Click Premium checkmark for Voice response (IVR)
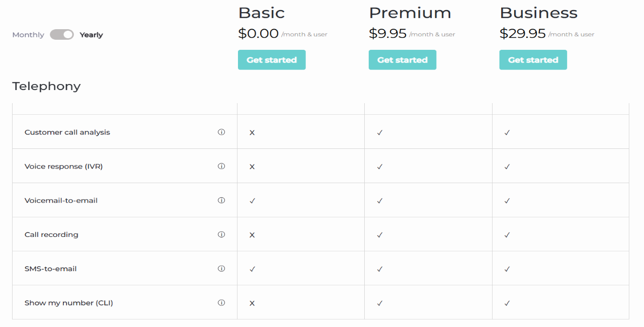This screenshot has height=327, width=644. click(x=380, y=167)
